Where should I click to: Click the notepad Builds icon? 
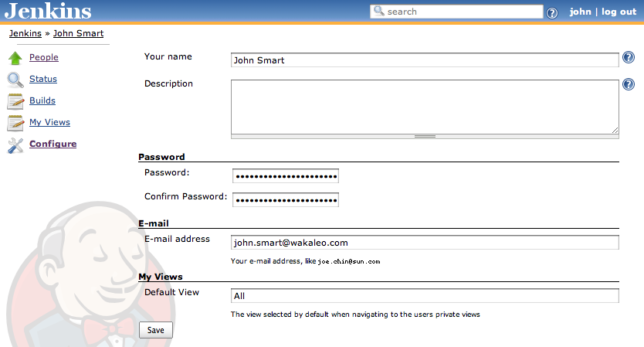click(15, 101)
